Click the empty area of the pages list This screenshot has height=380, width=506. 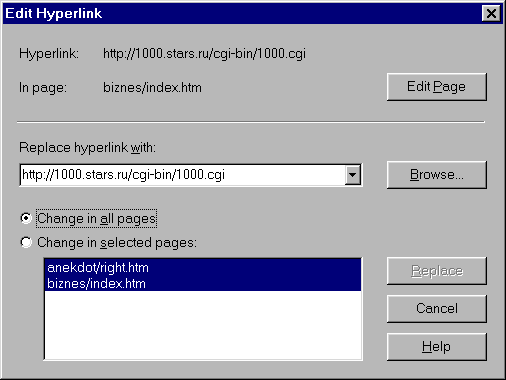203,325
